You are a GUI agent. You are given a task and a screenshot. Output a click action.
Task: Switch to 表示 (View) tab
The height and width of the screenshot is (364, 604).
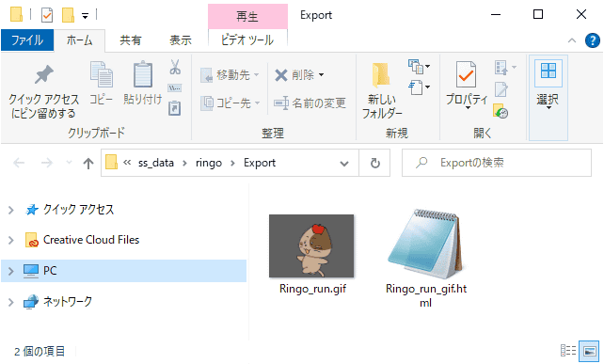point(181,40)
